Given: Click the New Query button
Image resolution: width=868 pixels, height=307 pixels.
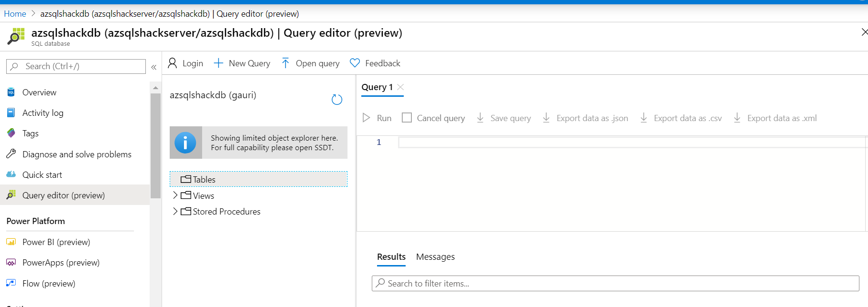Looking at the screenshot, I should pyautogui.click(x=242, y=63).
